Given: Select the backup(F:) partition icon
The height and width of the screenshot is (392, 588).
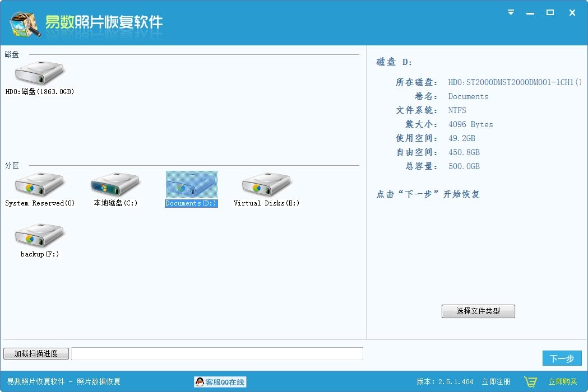Looking at the screenshot, I should [x=39, y=235].
